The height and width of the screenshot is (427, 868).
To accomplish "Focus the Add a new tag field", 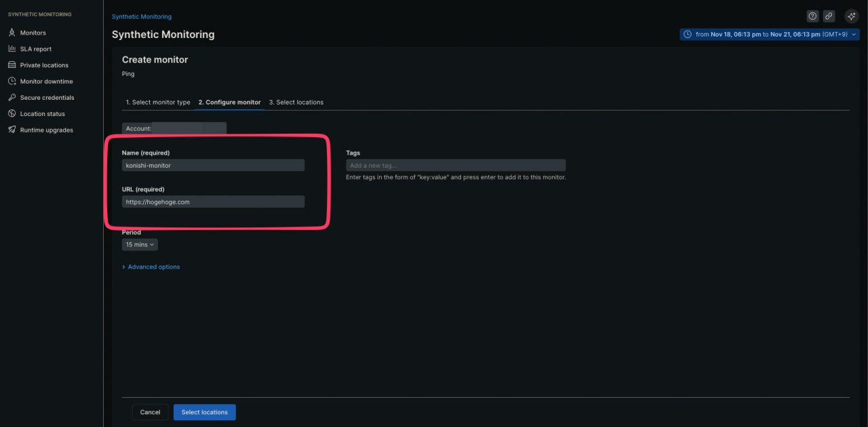I will point(455,165).
